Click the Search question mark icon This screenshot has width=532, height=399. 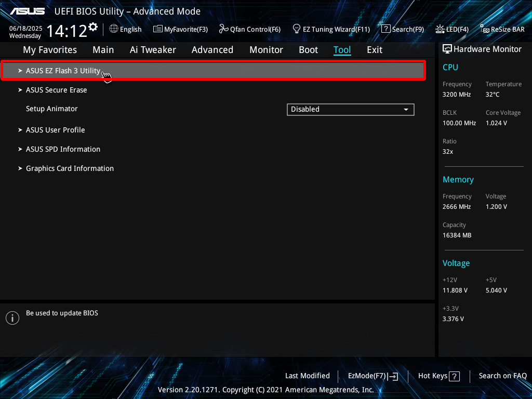coord(386,29)
